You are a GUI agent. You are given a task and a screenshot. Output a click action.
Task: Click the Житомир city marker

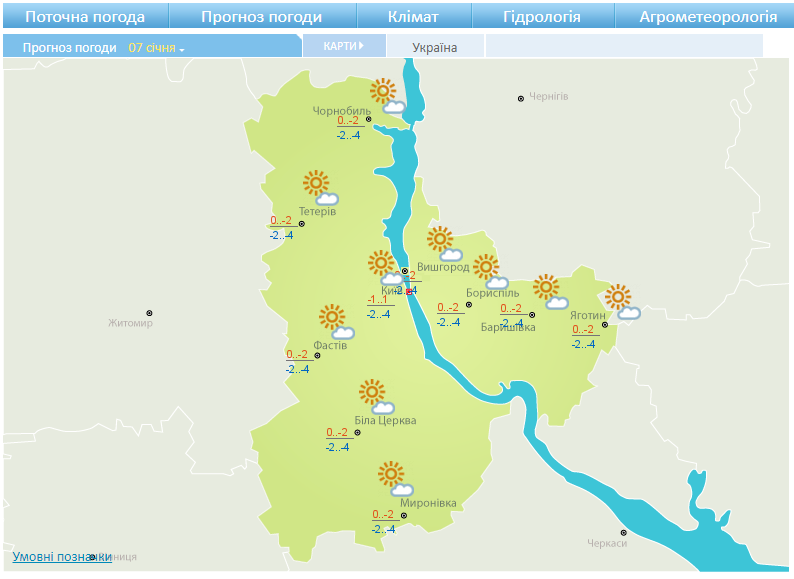tap(150, 313)
